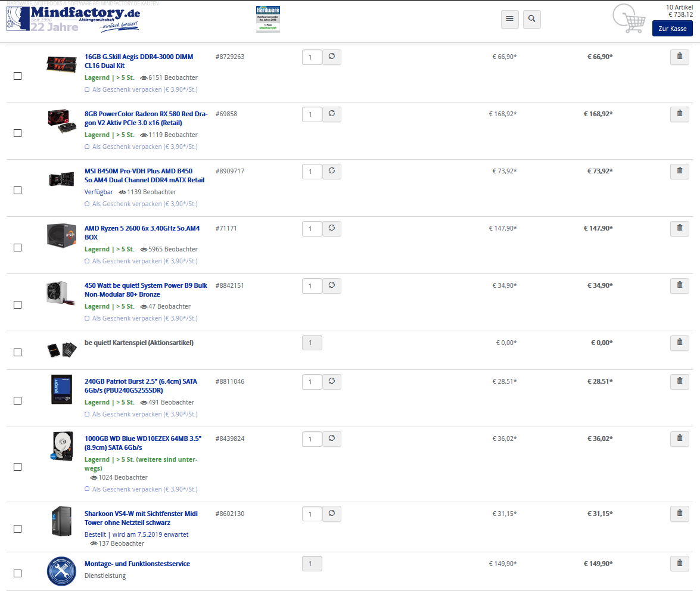This screenshot has height=594, width=700.
Task: Check the be quiet! Kartenspiel row box
Action: click(17, 352)
